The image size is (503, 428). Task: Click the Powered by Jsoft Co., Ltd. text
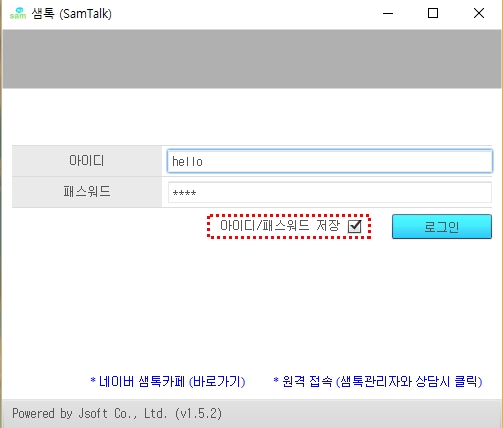90,414
